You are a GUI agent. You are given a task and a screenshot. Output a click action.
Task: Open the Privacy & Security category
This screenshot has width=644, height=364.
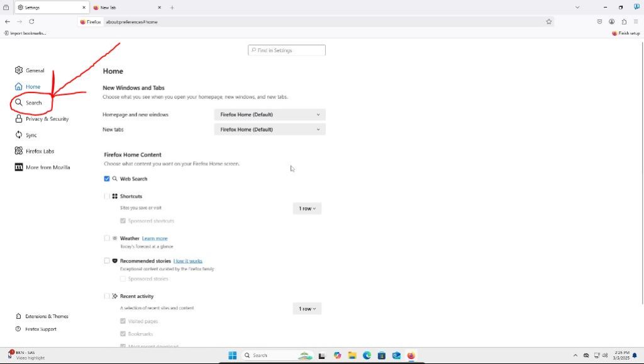(42, 119)
